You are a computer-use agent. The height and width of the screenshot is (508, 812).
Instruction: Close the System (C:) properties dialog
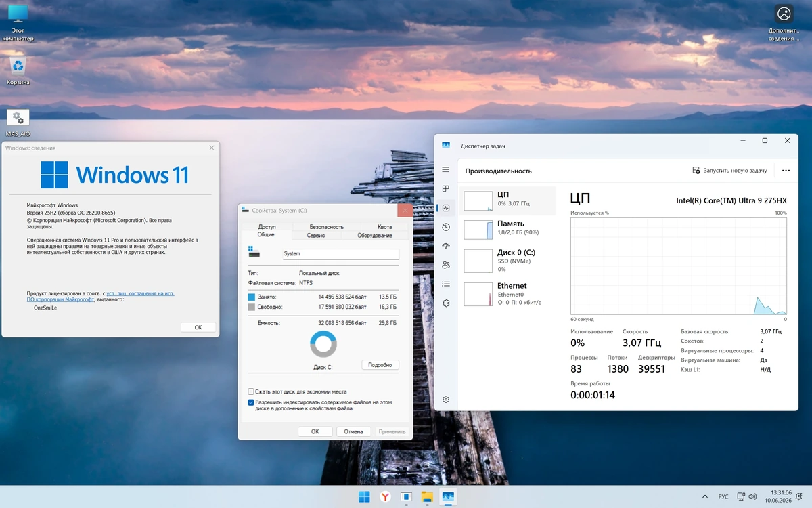click(x=405, y=210)
